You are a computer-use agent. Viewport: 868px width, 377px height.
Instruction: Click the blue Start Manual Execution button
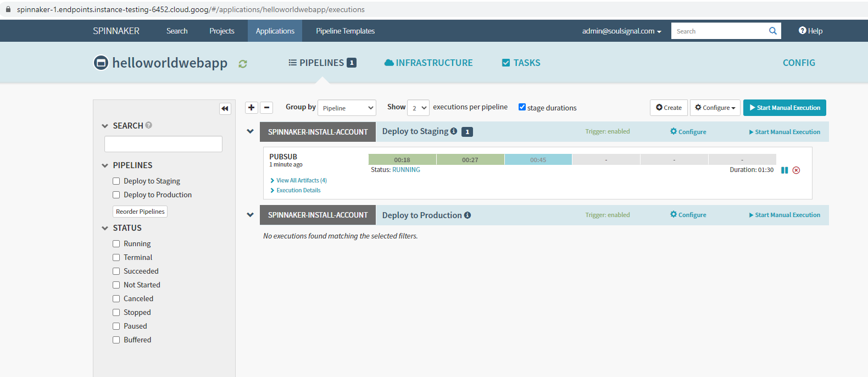coord(784,108)
